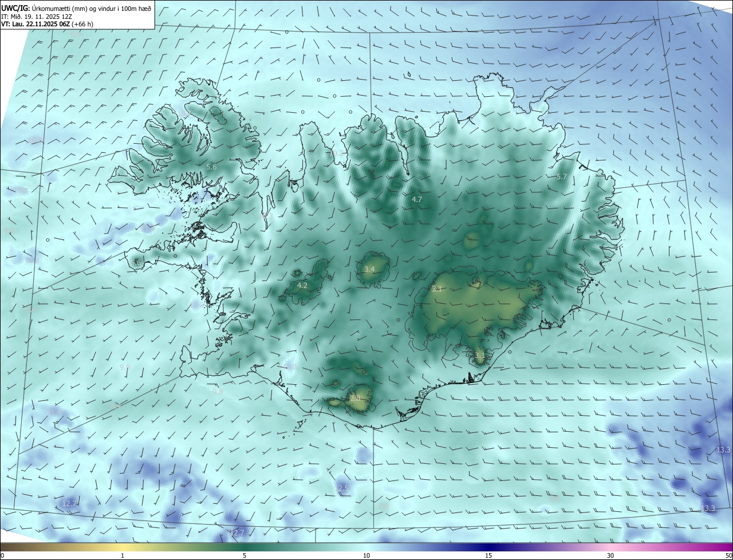Click the "IT: Mið. 19. 11. 2025 12Z" line
The image size is (733, 560).
[x=37, y=16]
